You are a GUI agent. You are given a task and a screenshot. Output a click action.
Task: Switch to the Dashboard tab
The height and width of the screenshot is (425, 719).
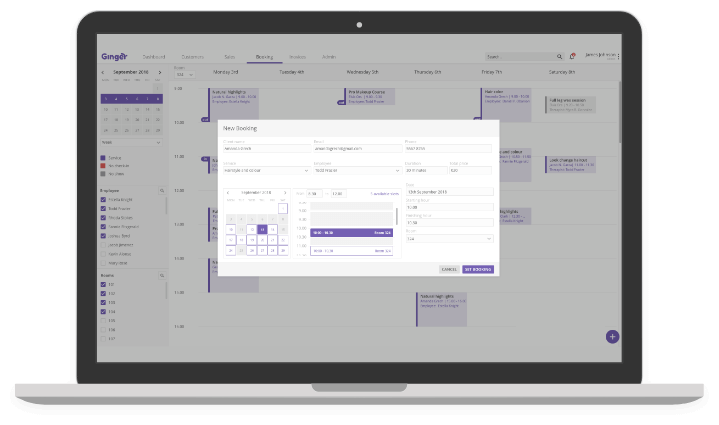pos(153,57)
